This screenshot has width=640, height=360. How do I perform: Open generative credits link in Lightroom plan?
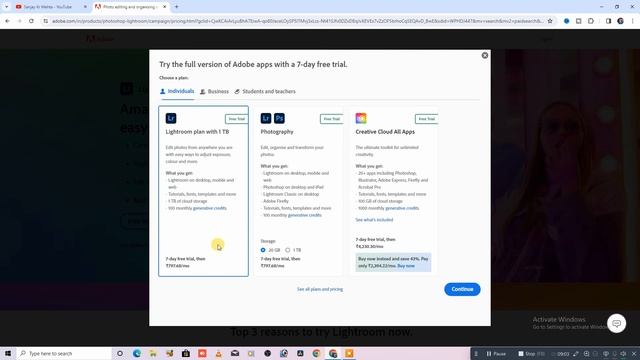click(x=210, y=208)
